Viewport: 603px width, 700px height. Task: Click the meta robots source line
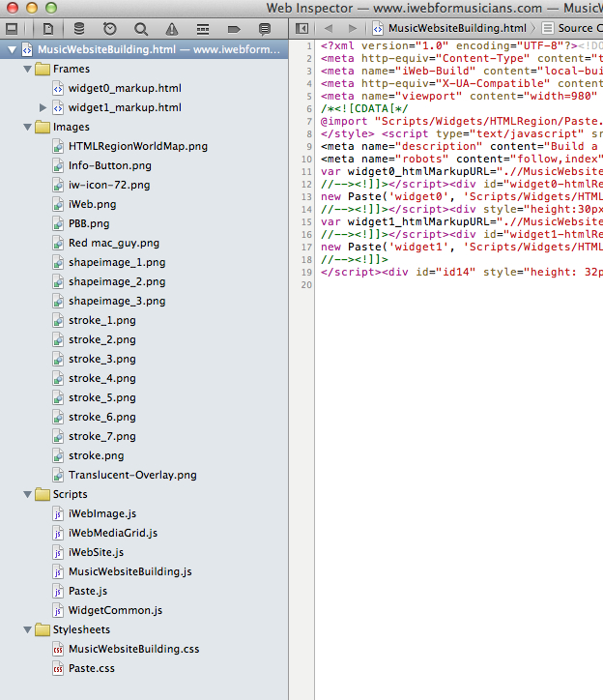[x=462, y=159]
